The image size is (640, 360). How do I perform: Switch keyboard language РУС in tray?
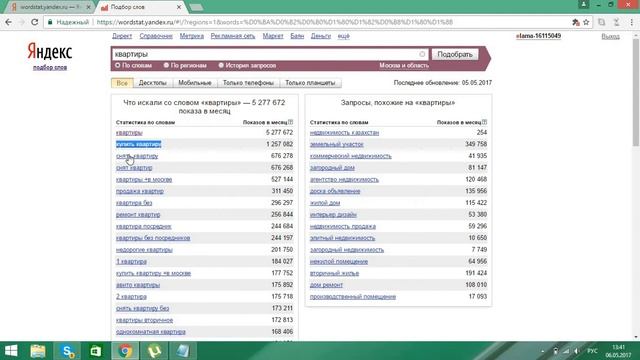coord(593,351)
